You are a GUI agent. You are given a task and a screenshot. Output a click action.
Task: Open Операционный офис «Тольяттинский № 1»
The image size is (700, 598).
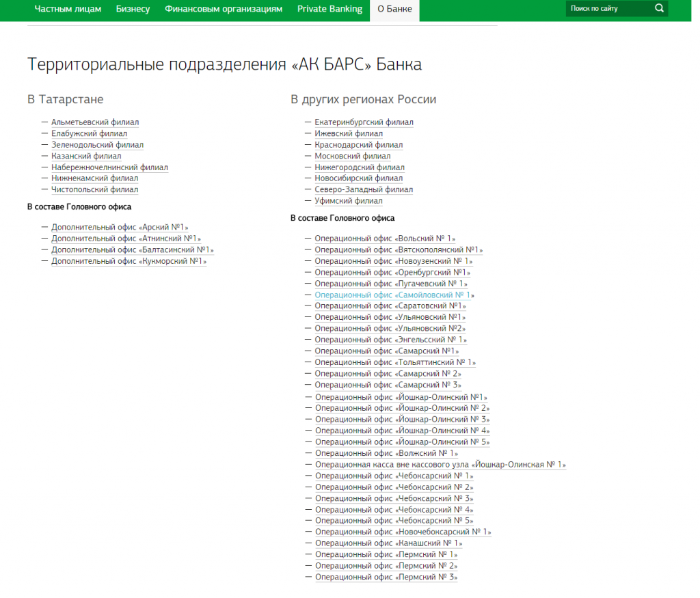tap(395, 362)
